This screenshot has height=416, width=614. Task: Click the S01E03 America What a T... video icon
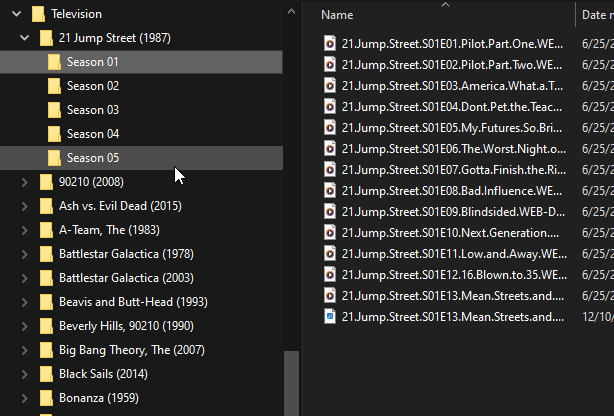point(330,85)
